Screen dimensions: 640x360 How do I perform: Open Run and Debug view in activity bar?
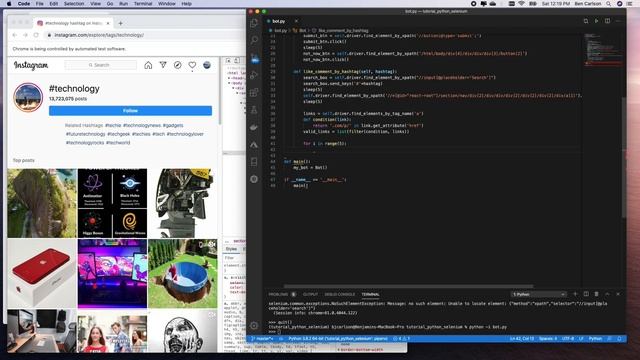(x=254, y=75)
